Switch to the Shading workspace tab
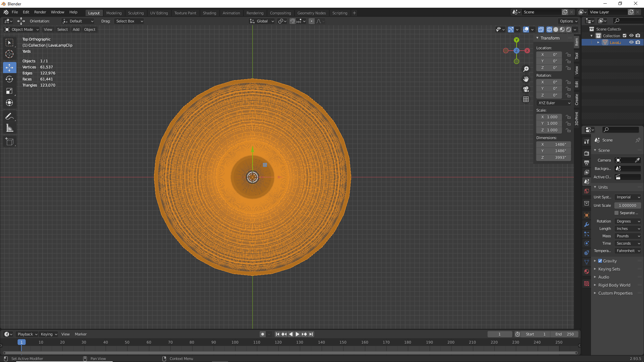Image resolution: width=644 pixels, height=362 pixels. coord(209,13)
